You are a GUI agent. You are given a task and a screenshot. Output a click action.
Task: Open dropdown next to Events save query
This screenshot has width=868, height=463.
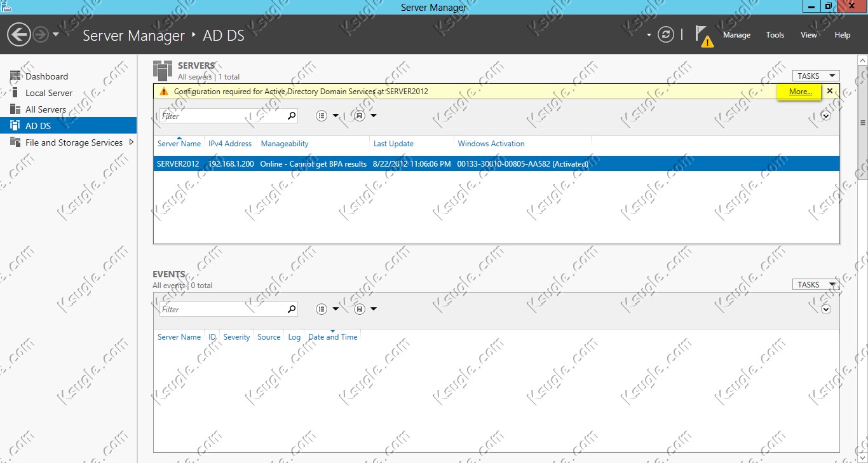pyautogui.click(x=374, y=309)
